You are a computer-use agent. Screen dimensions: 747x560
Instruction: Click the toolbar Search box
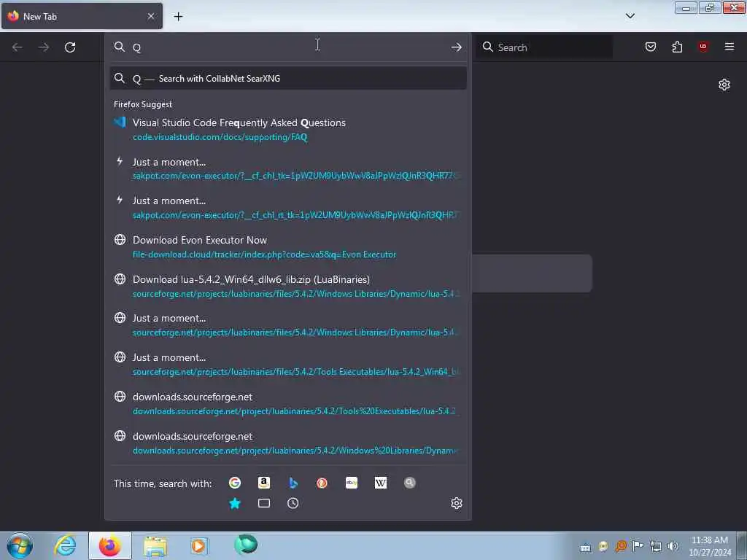[x=544, y=47]
